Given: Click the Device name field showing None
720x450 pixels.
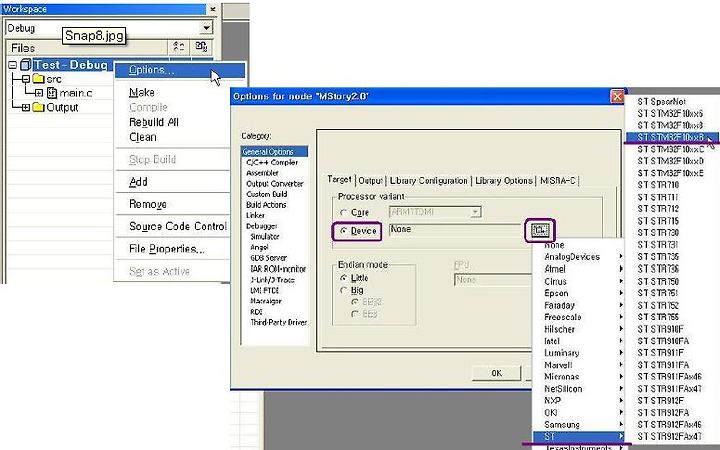Looking at the screenshot, I should click(x=457, y=230).
